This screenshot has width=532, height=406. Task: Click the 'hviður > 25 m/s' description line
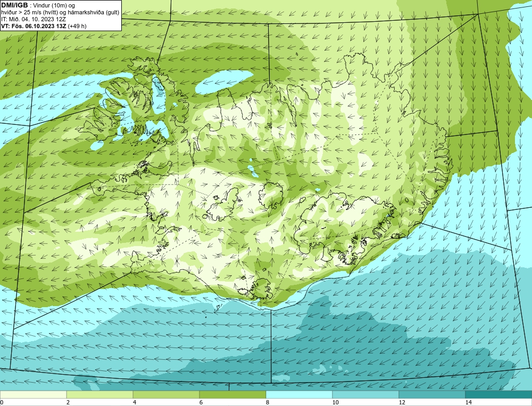pyautogui.click(x=60, y=12)
